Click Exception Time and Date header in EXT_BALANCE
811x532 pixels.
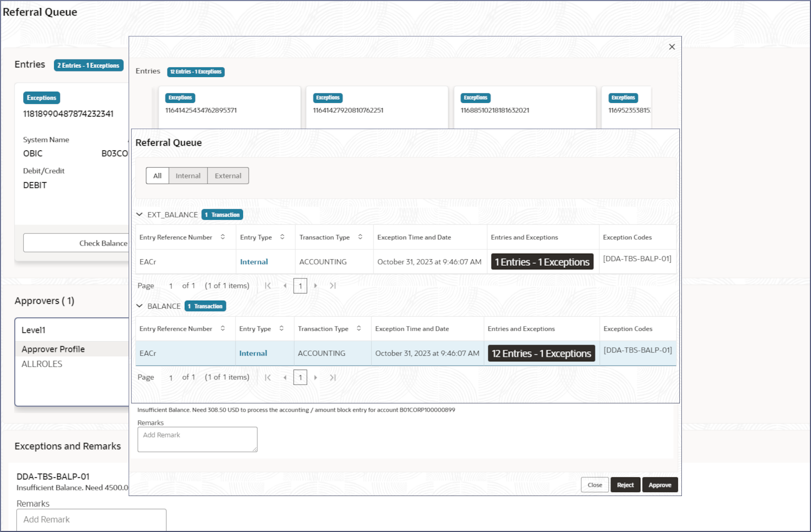(414, 237)
